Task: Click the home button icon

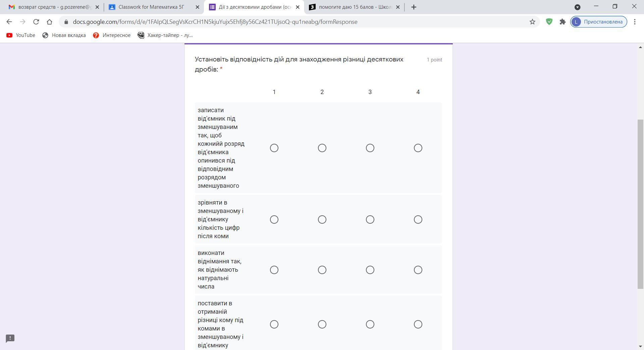Action: 49,22
